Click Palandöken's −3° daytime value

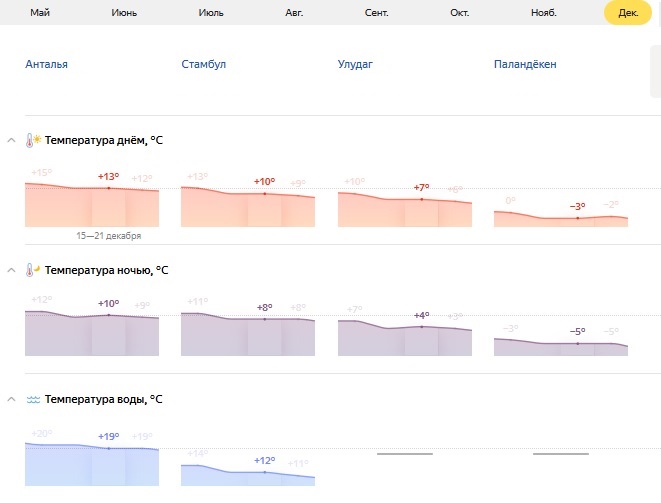[x=578, y=207]
